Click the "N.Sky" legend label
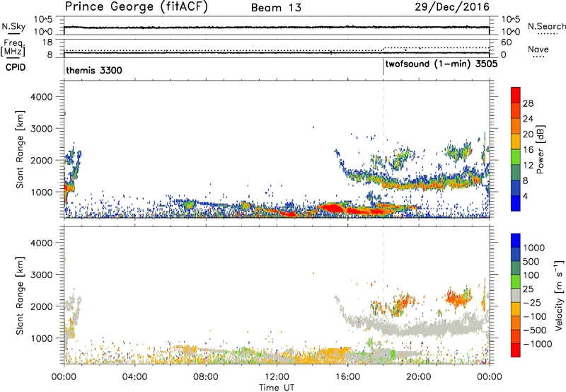566x392 pixels. [x=13, y=27]
